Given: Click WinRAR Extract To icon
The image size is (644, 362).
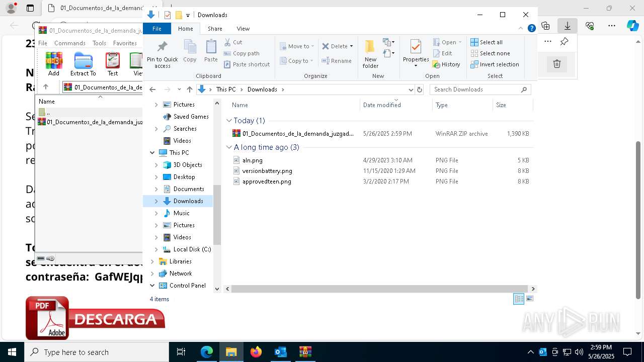Looking at the screenshot, I should pos(83,64).
